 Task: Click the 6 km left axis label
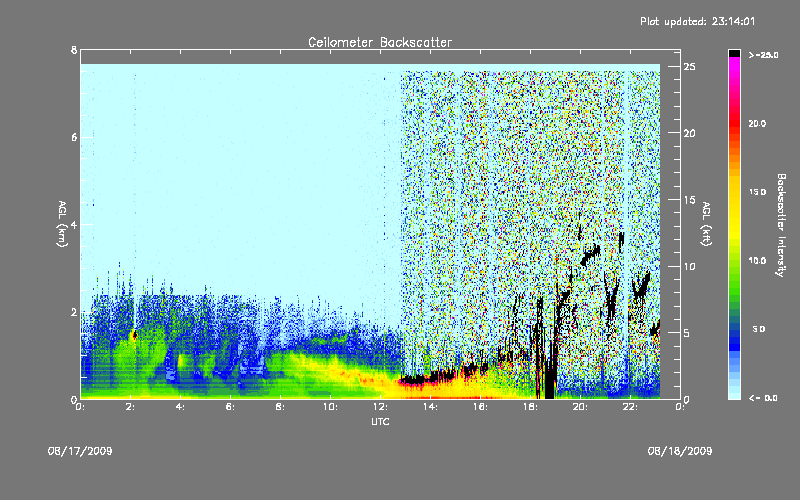[74, 137]
